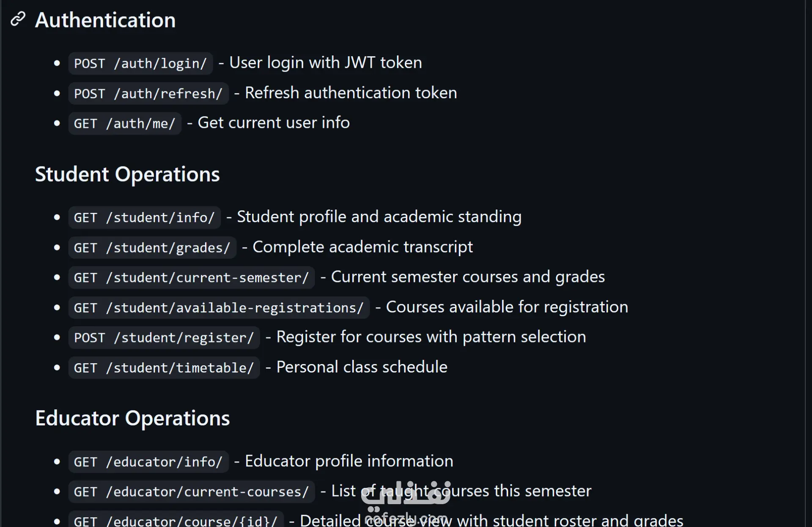
Task: Click the "Personal class schedule" description text
Action: click(x=362, y=367)
